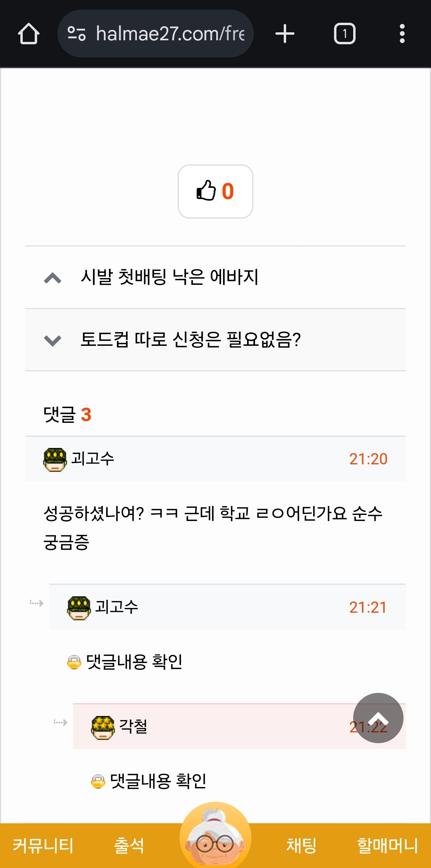Screen dimensions: 431x868
Task: Click the lock icon on 괴고수's secret reply
Action: coord(74,662)
